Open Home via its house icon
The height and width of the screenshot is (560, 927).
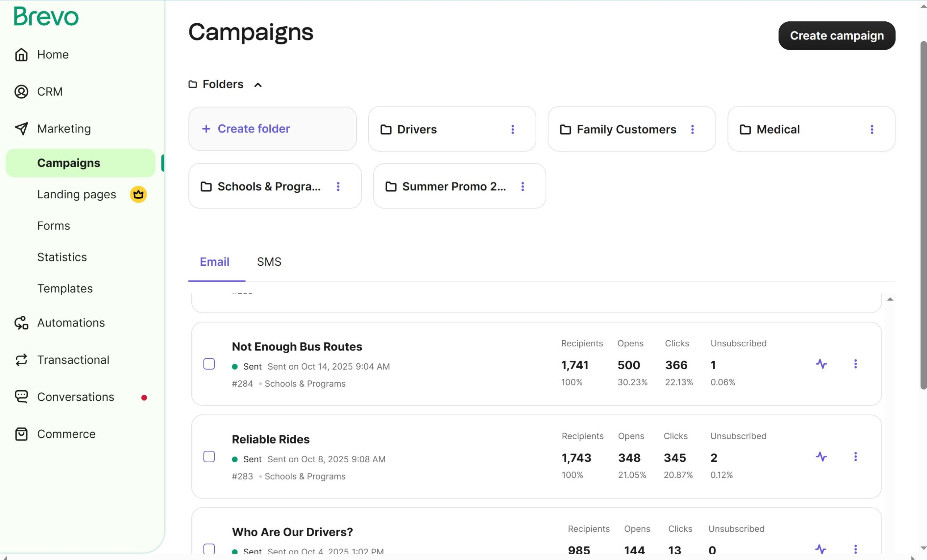[21, 55]
